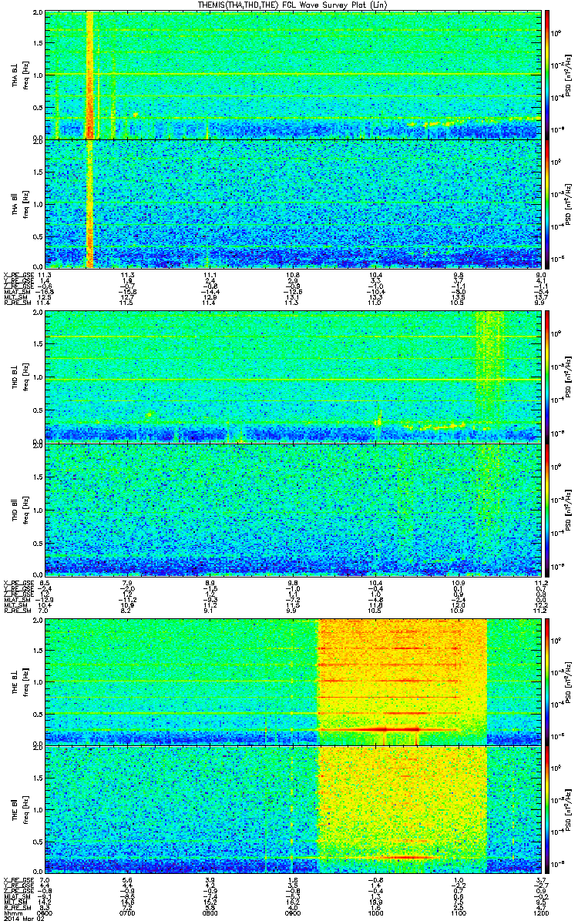
Task: Click the 0700 time tick label
Action: (127, 913)
